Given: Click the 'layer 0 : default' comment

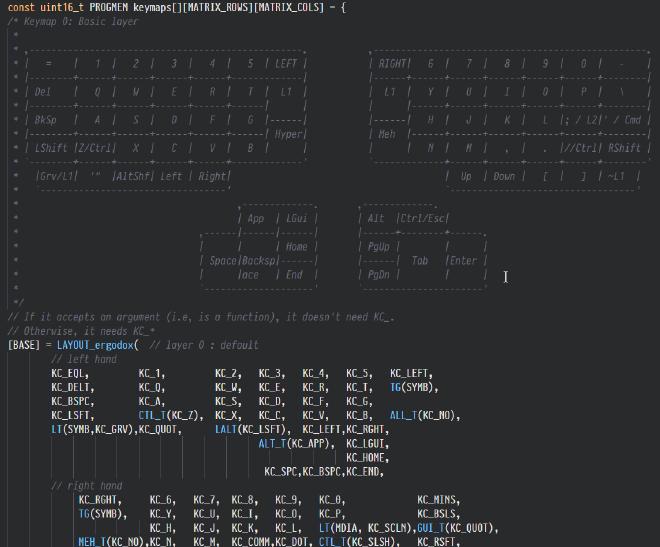Looking at the screenshot, I should (x=204, y=345).
